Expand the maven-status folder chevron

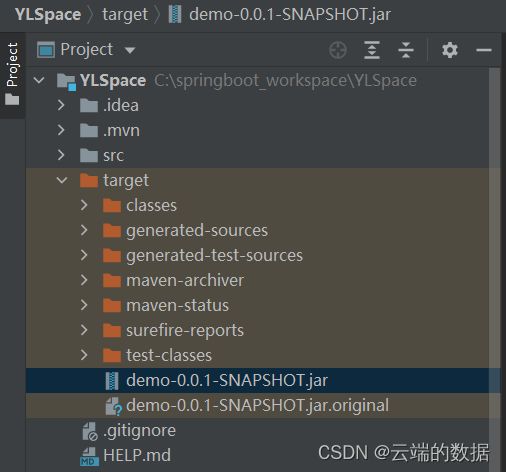click(x=84, y=305)
